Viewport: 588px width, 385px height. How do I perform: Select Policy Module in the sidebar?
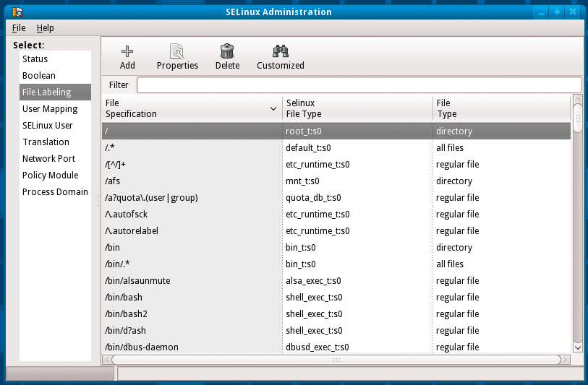(55, 175)
